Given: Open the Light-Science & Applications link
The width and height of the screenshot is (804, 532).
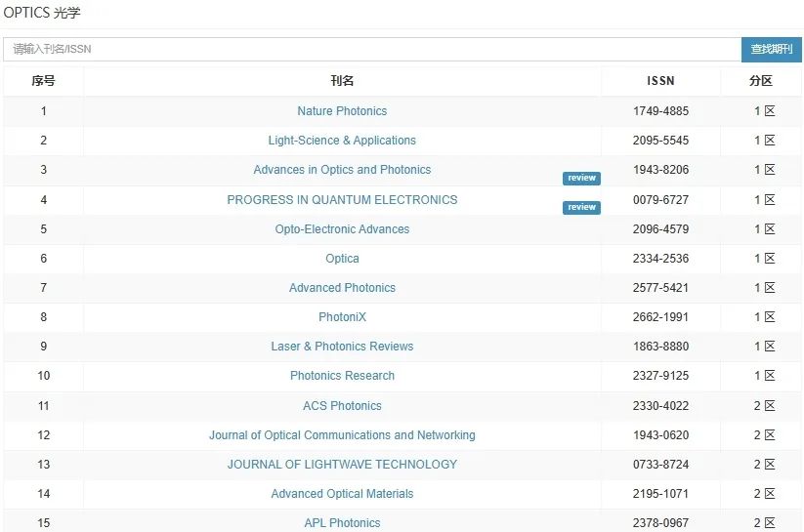Looking at the screenshot, I should [x=342, y=140].
